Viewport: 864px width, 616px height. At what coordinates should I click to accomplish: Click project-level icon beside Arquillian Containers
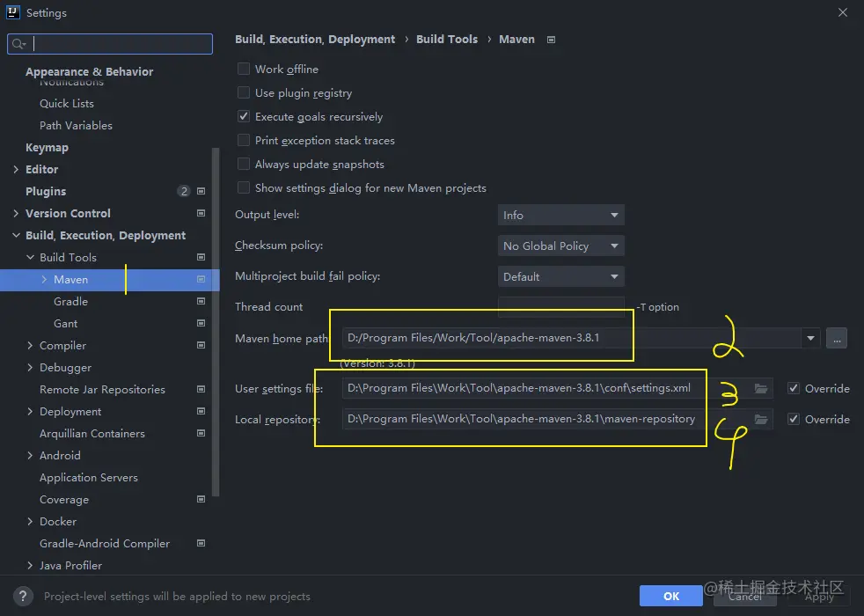click(201, 434)
